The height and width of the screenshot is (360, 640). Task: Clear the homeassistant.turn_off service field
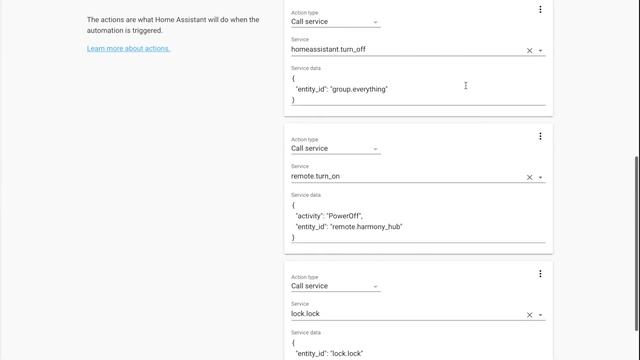(529, 51)
